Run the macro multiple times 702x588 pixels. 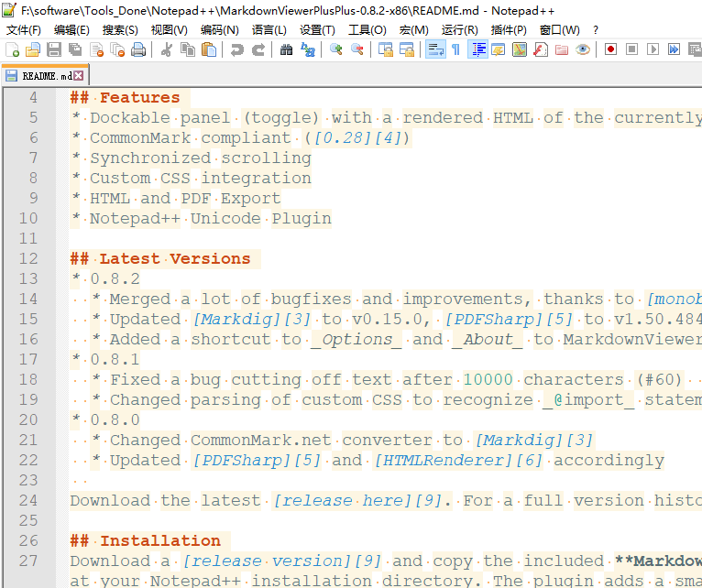(674, 49)
